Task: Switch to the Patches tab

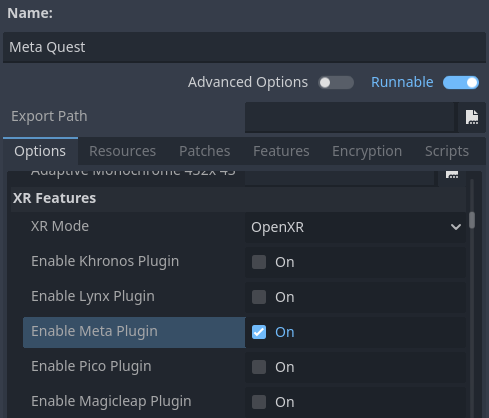Action: tap(204, 151)
